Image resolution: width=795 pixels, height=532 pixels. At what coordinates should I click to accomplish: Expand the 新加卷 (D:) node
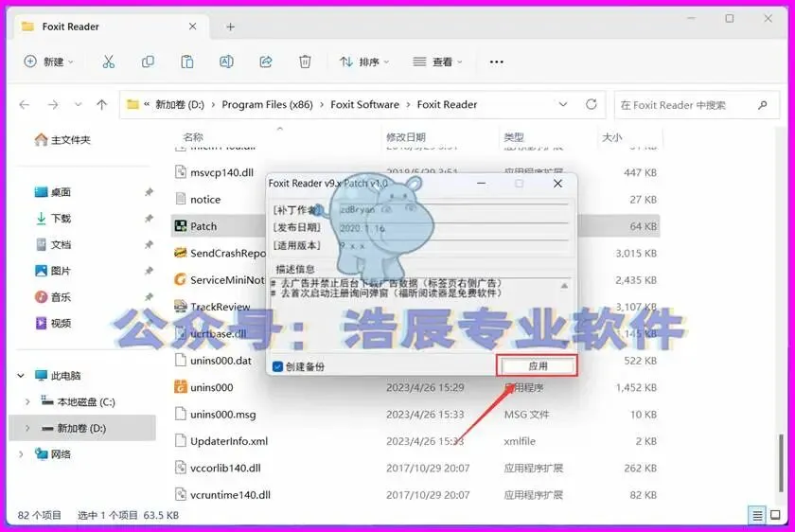(27, 428)
